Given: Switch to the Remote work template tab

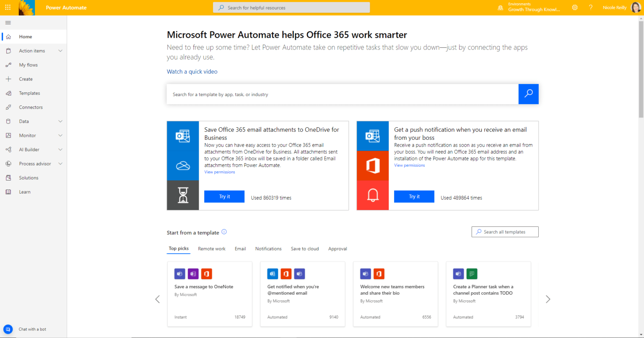Looking at the screenshot, I should (212, 249).
